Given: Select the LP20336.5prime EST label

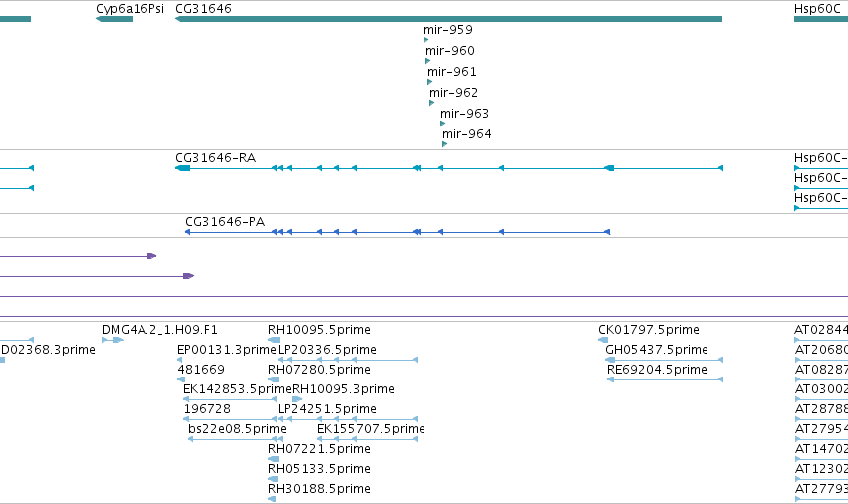Looking at the screenshot, I should 327,350.
